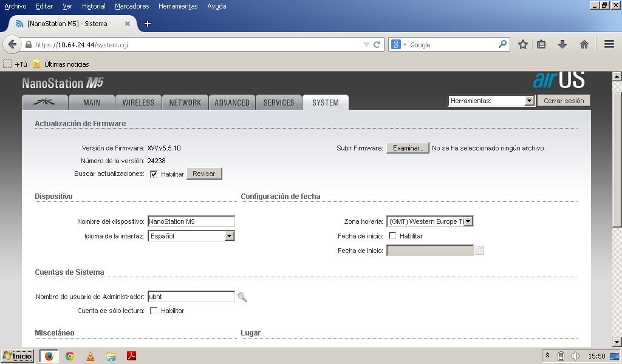Launch VLC from the taskbar
Viewport: 622px width, 364px height.
(x=91, y=356)
